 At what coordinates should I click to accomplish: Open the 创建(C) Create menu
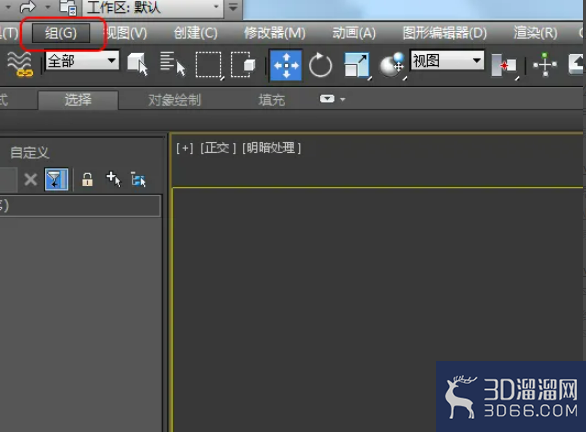pyautogui.click(x=195, y=33)
